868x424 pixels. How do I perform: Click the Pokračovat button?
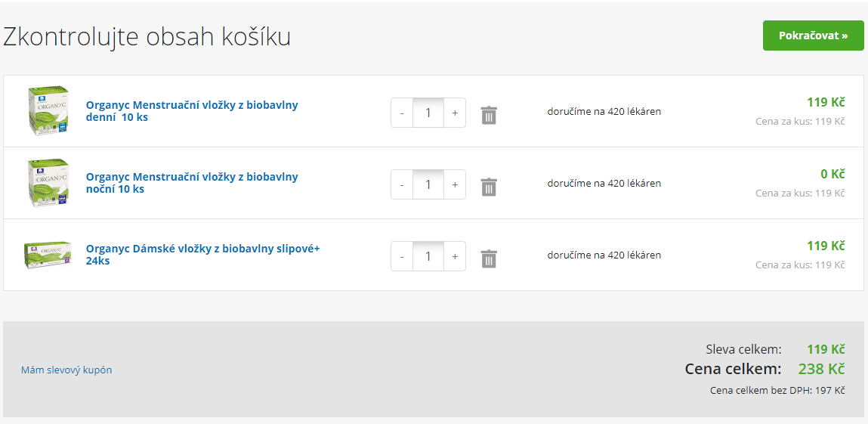pos(813,36)
